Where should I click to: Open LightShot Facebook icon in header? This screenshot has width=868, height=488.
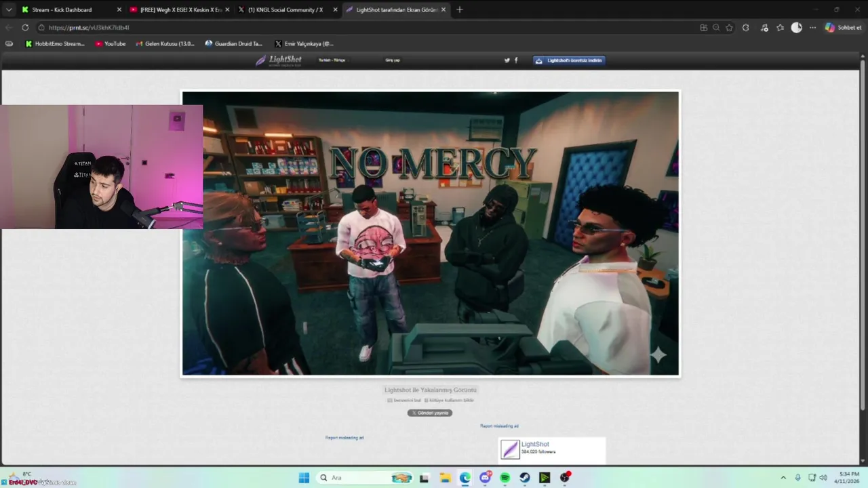[516, 60]
